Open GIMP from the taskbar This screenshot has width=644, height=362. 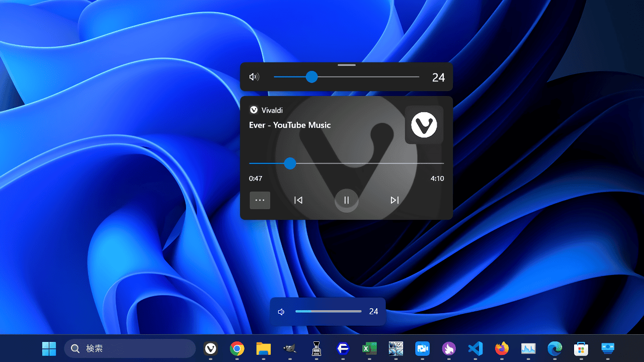click(x=290, y=348)
